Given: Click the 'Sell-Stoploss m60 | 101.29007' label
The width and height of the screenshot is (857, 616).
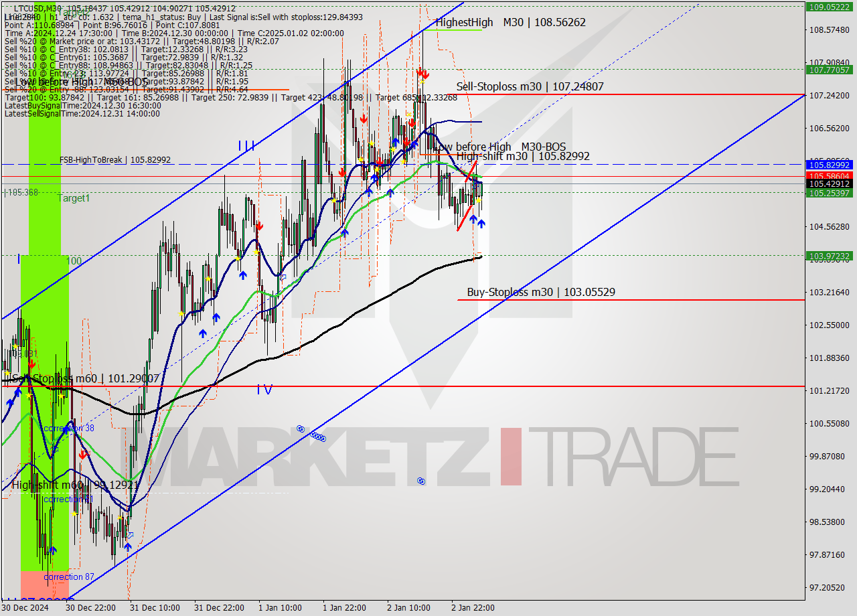Looking at the screenshot, I should click(86, 379).
